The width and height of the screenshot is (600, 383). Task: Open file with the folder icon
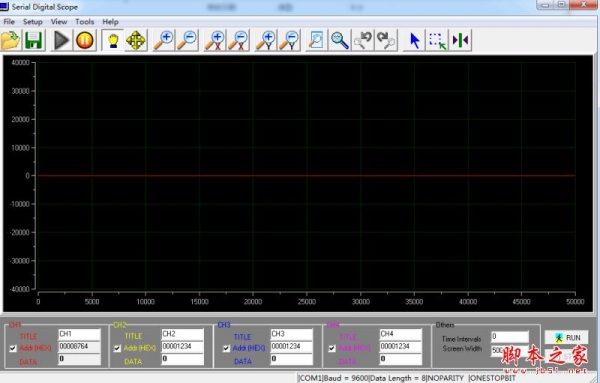pyautogui.click(x=10, y=40)
